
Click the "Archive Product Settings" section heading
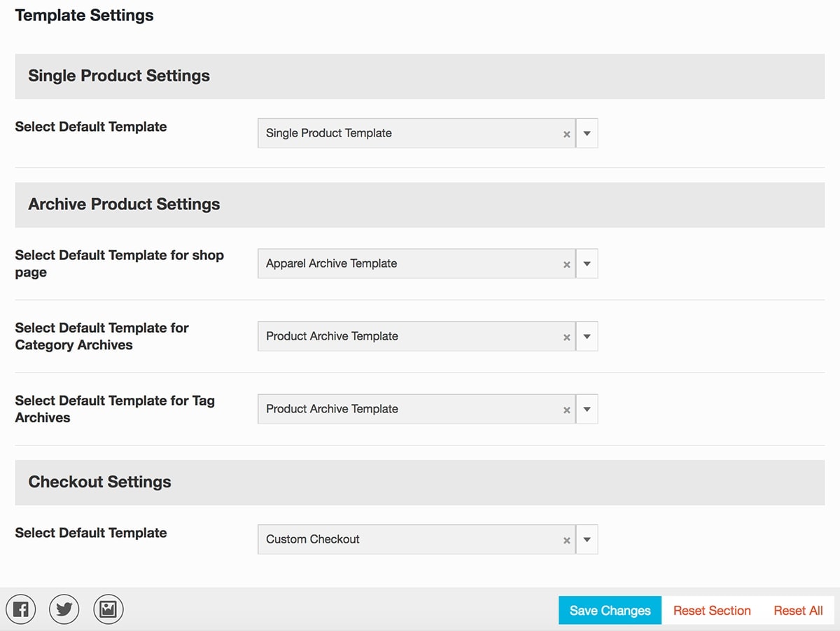point(124,204)
